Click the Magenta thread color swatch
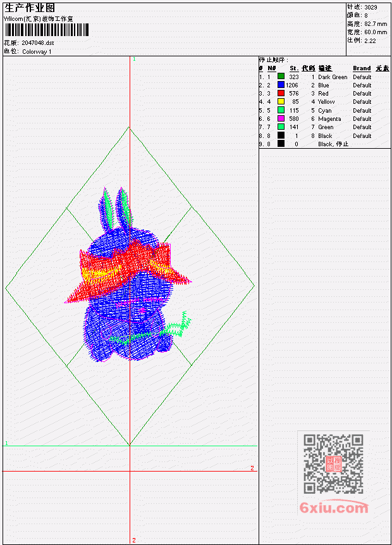The width and height of the screenshot is (392, 545). [x=281, y=118]
